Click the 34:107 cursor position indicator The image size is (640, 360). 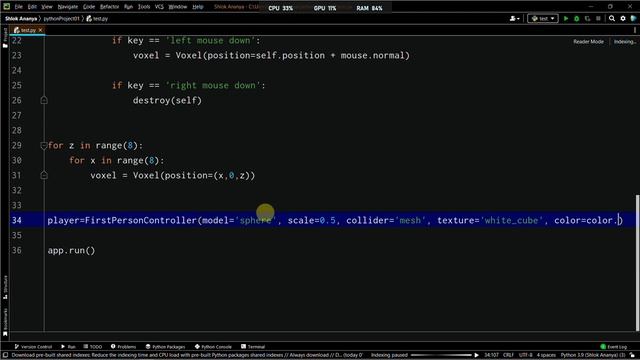coord(491,355)
